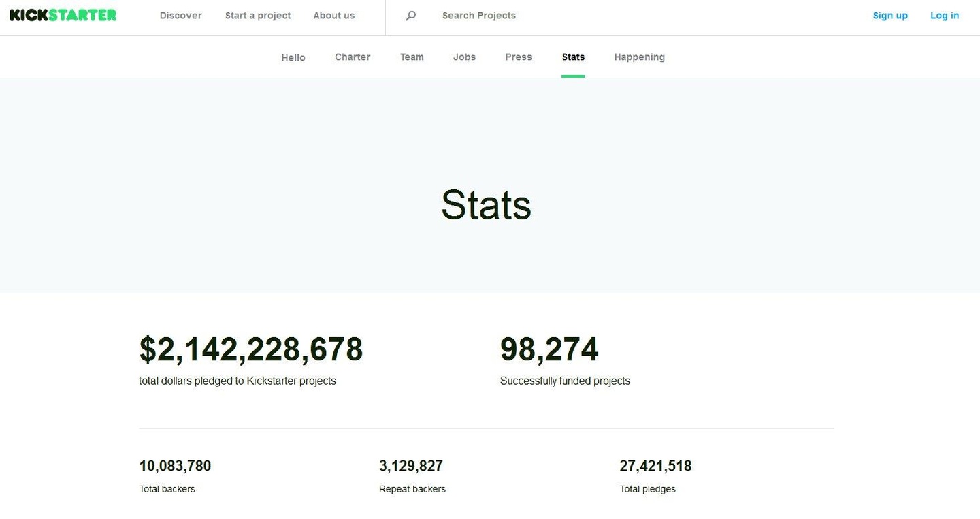This screenshot has width=980, height=519.
Task: Click the 'Total backers' label
Action: tap(167, 489)
